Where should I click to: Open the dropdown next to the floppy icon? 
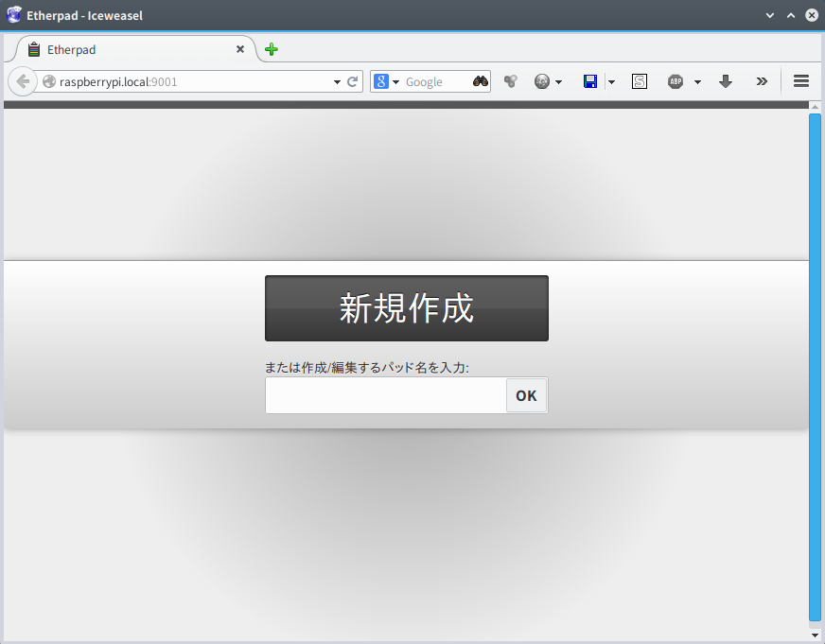[611, 82]
